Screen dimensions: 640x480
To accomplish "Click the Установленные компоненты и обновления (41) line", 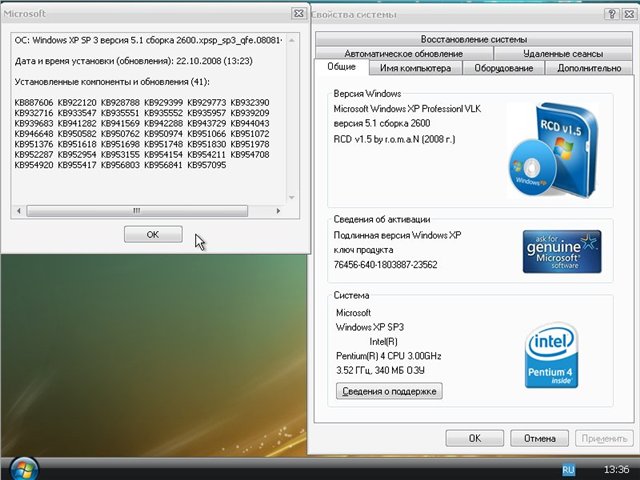I will [112, 82].
